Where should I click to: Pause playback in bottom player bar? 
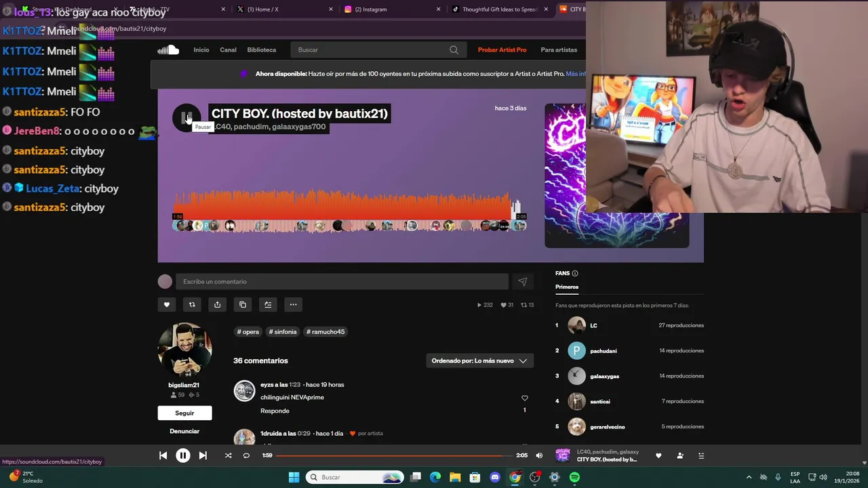pyautogui.click(x=183, y=455)
